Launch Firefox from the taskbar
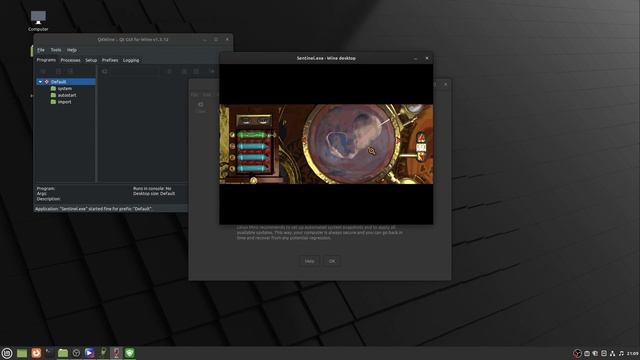The image size is (640, 360). pyautogui.click(x=36, y=353)
